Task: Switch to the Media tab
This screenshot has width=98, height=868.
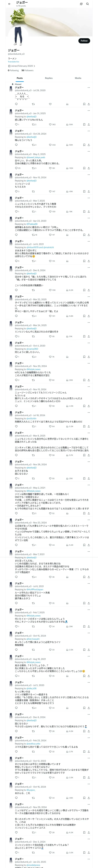Action: pyautogui.click(x=78, y=78)
